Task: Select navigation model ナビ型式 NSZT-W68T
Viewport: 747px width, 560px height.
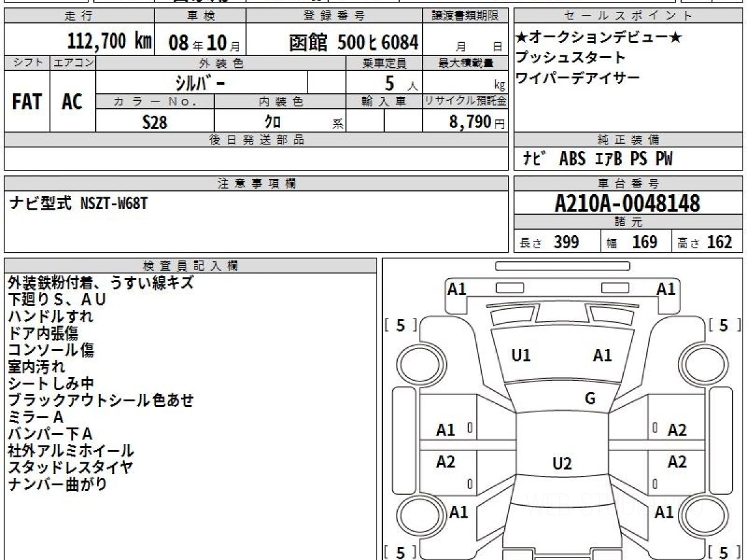Action: pos(78,203)
